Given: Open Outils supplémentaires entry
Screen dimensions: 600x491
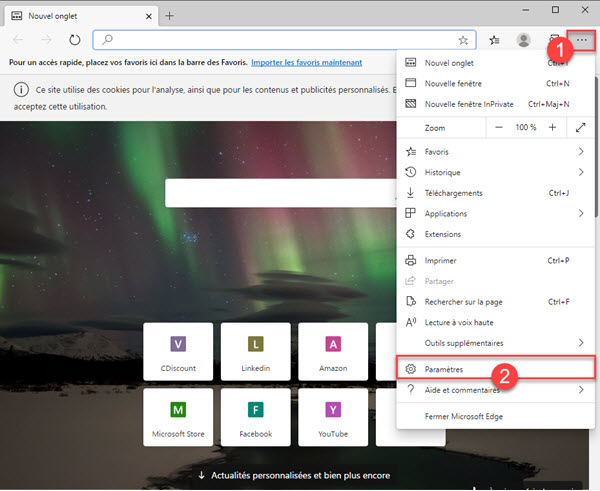Looking at the screenshot, I should [495, 343].
